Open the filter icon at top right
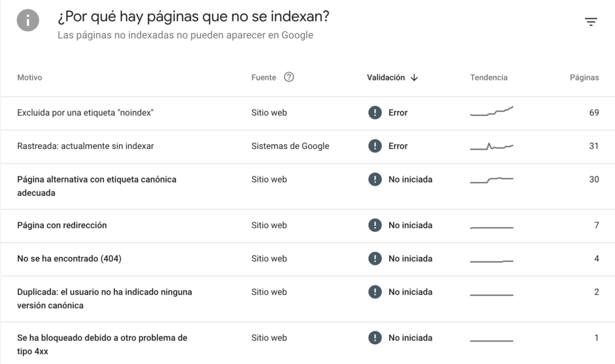This screenshot has width=615, height=364. [592, 20]
